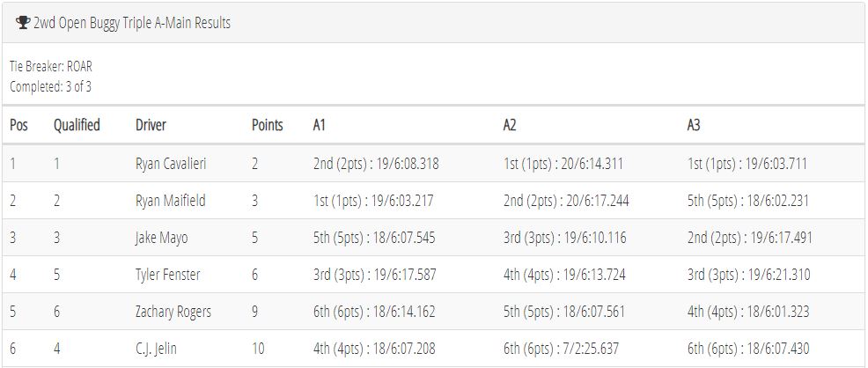Screen dimensions: 868x368
Task: Click the Tie Breaker: ROAR text
Action: tap(51, 67)
